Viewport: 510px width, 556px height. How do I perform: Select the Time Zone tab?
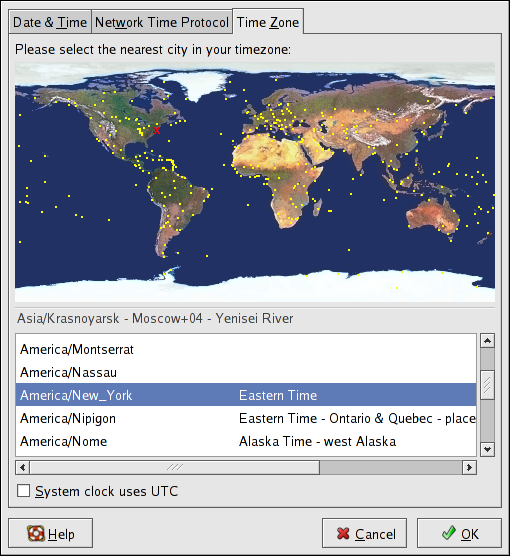(x=268, y=22)
